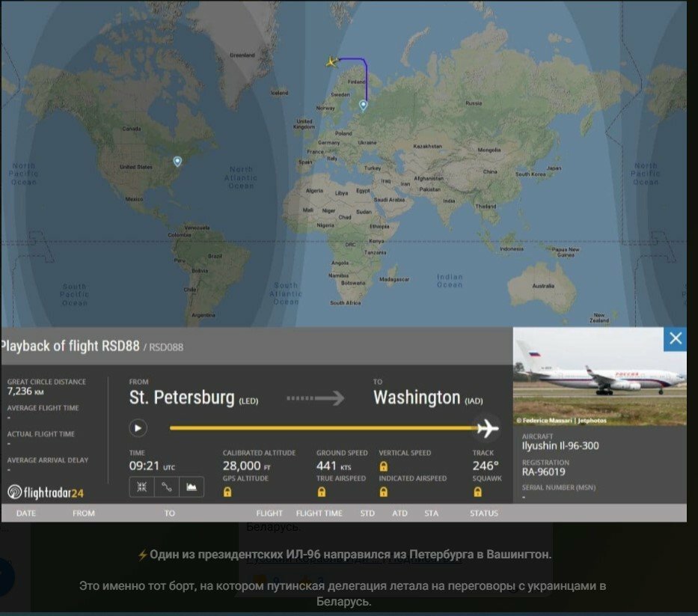Click the yellow playback progress bar
This screenshot has height=616, width=698.
[x=323, y=428]
